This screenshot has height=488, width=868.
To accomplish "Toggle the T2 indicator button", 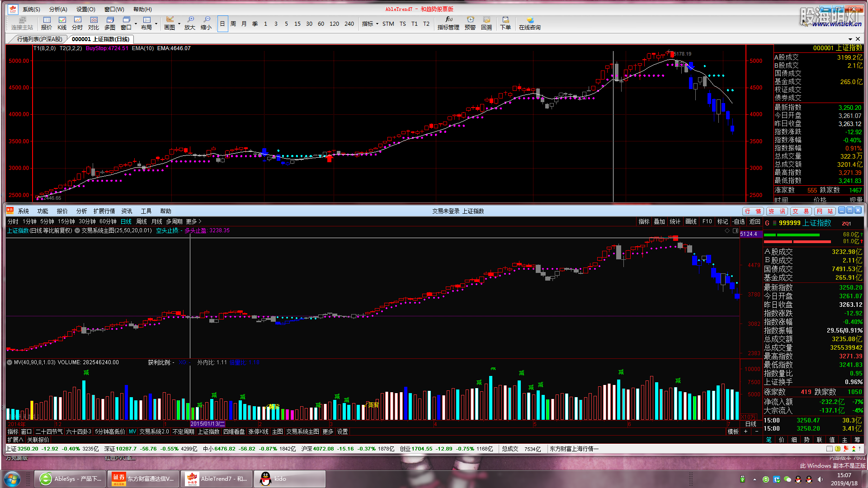I will click(426, 23).
